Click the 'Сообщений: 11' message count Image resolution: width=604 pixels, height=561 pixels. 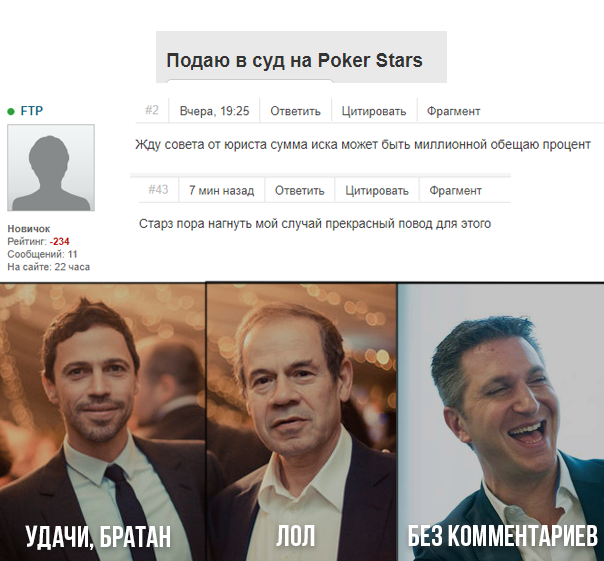pyautogui.click(x=42, y=254)
